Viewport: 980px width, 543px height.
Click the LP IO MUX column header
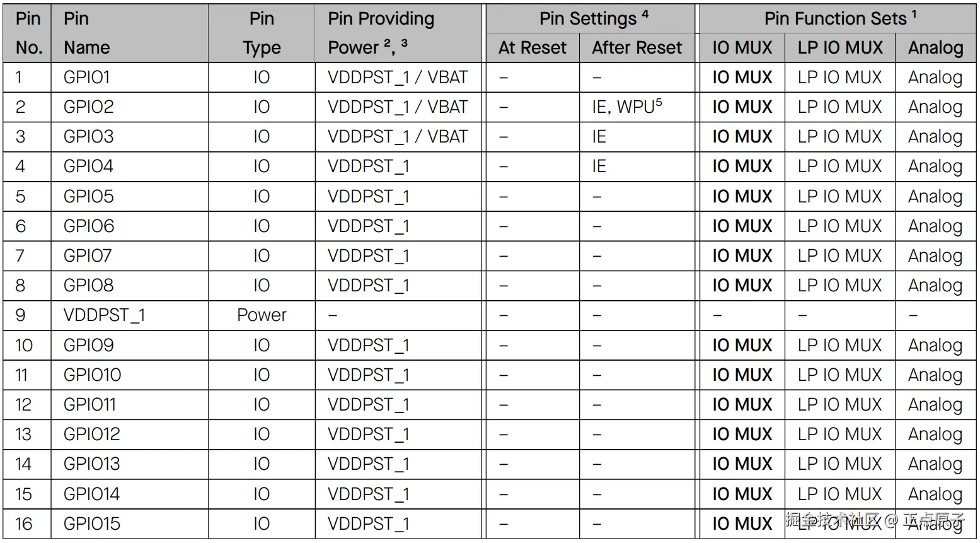pyautogui.click(x=839, y=48)
